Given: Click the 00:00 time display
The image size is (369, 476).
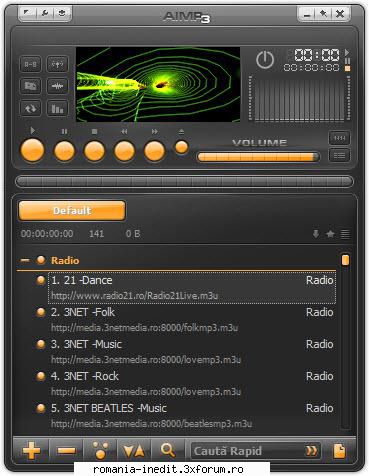Looking at the screenshot, I should coord(317,55).
